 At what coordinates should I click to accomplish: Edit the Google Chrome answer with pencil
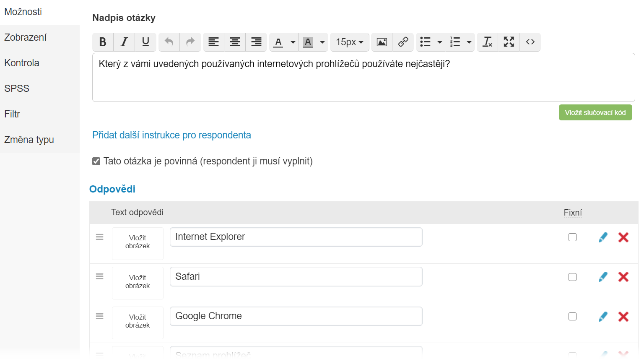point(603,317)
